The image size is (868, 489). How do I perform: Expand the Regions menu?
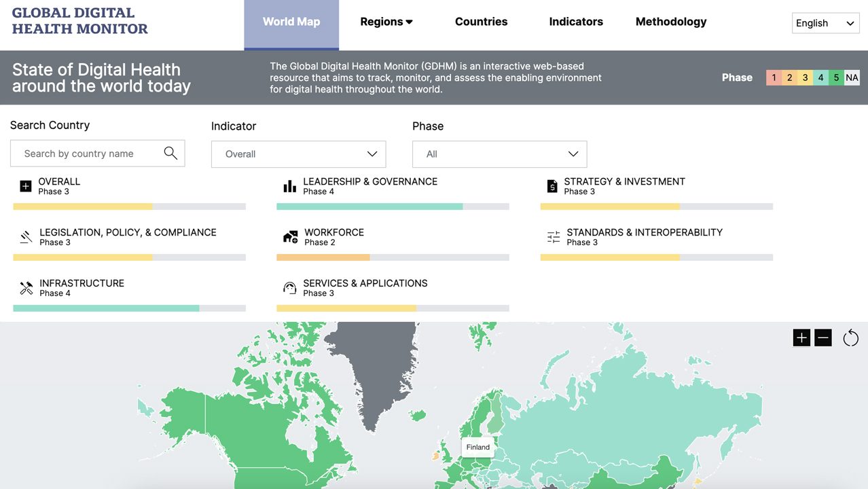click(386, 22)
